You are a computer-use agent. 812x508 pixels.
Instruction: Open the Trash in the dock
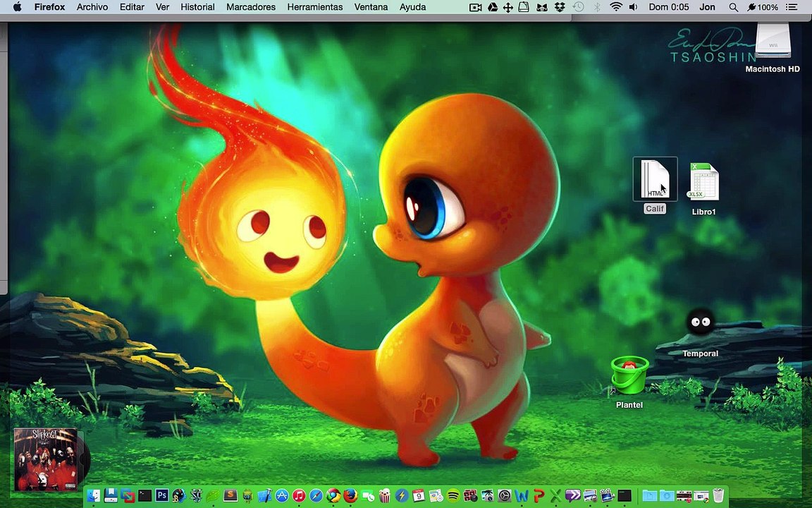point(718,495)
